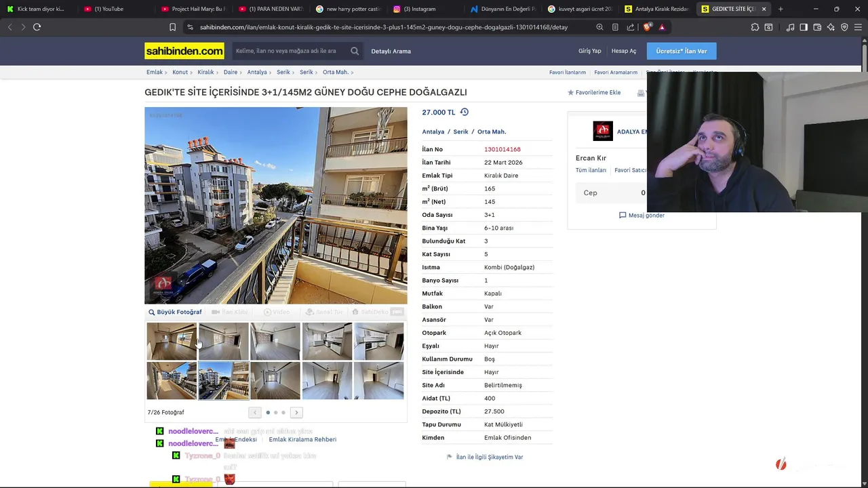Go to previous photo thumbnails page arrow

pos(255,412)
